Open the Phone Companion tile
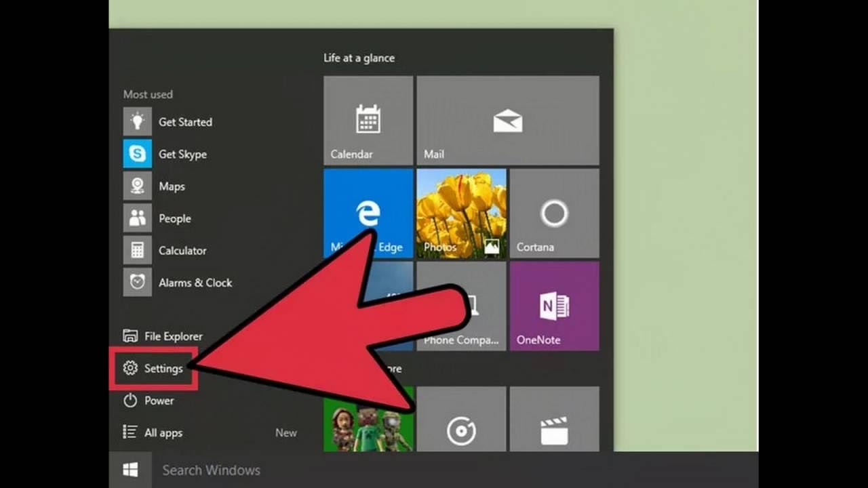The height and width of the screenshot is (488, 868). (461, 306)
